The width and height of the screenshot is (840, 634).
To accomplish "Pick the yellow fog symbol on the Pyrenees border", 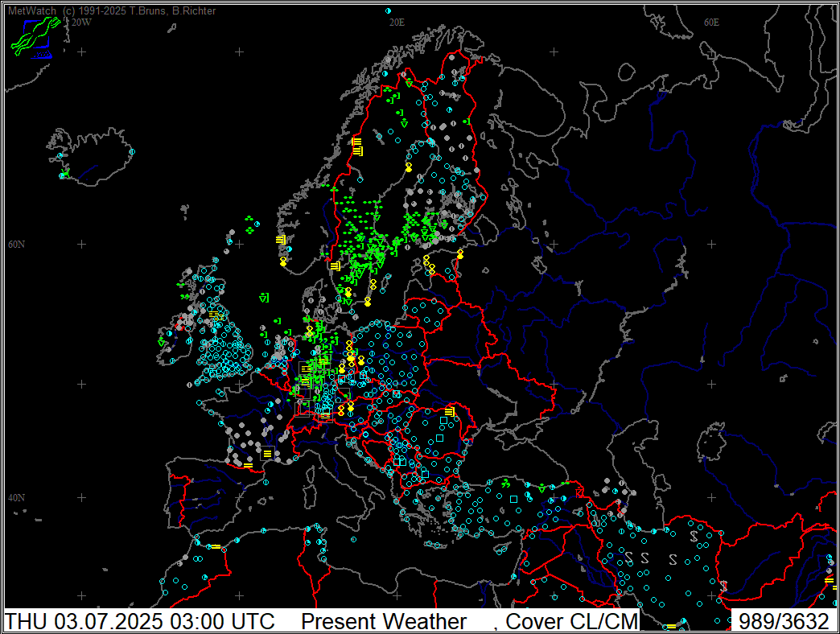I will click(248, 465).
